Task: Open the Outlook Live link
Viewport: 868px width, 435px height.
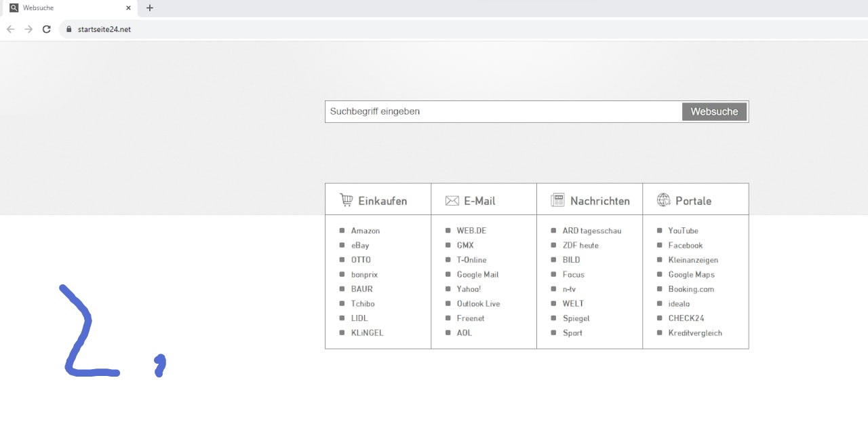Action: (x=478, y=304)
